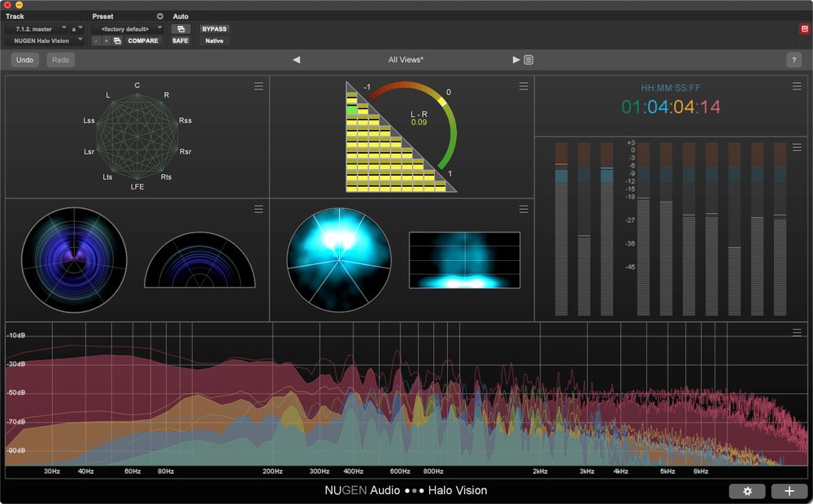
Task: Expand the factory default preset dropdown
Action: point(126,28)
